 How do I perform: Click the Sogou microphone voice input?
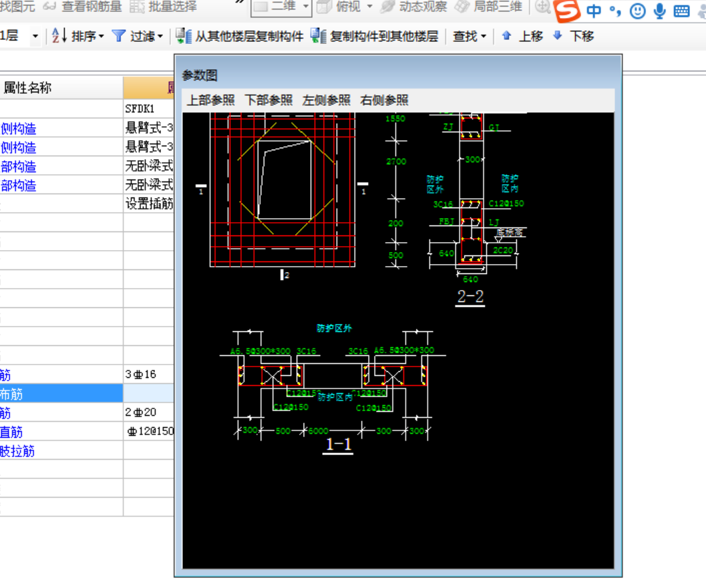tap(659, 11)
